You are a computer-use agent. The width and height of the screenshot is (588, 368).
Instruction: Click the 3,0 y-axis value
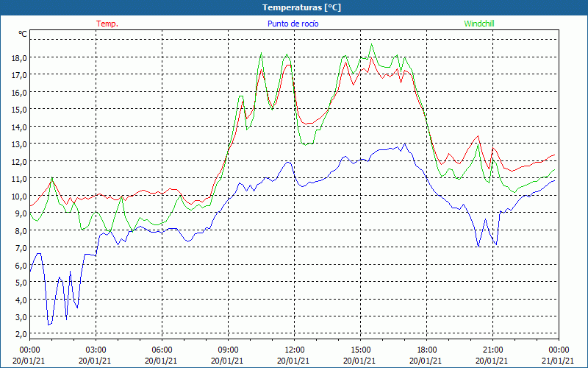21,316
